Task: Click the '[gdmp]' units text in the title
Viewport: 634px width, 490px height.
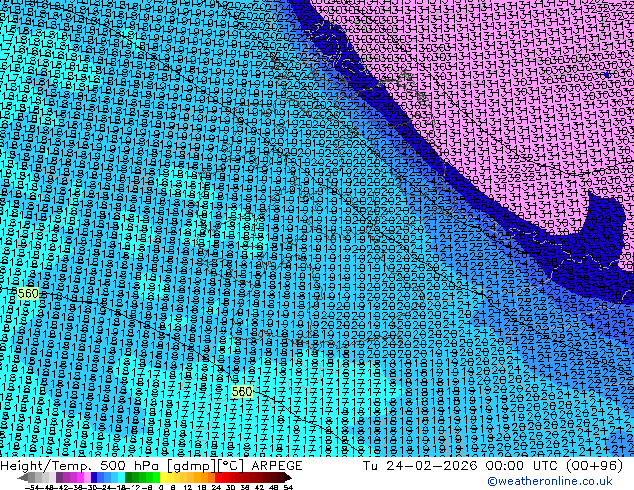Action: point(192,466)
